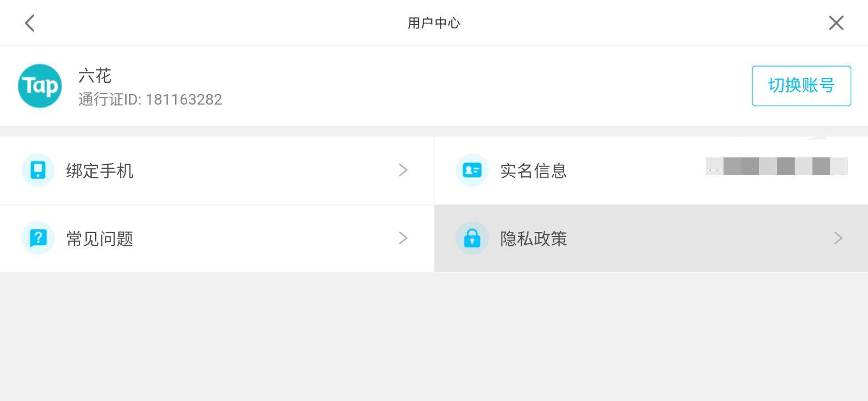Click the 实名信息 ID card icon
The height and width of the screenshot is (401, 868).
tap(472, 170)
